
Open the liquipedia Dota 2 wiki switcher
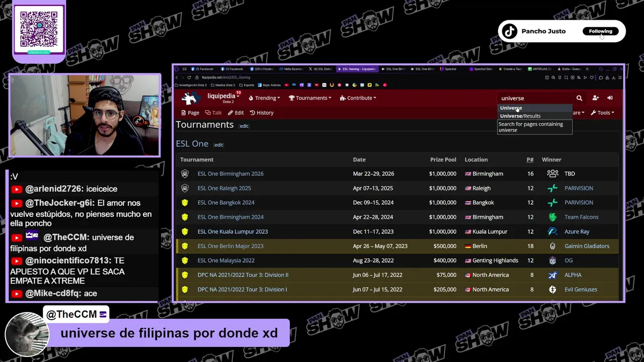pyautogui.click(x=224, y=98)
